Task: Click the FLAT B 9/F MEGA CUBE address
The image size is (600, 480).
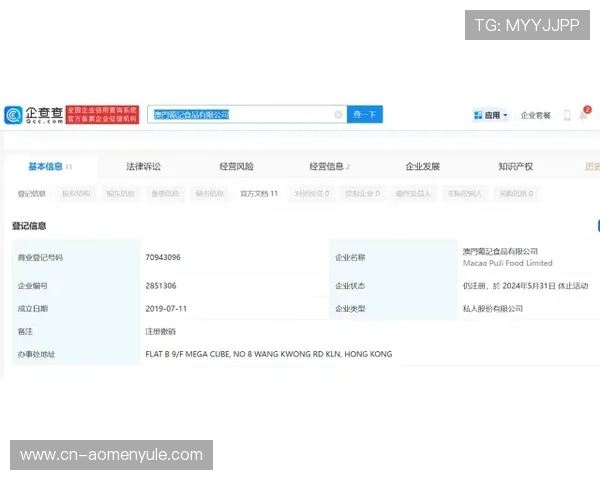Action: pyautogui.click(x=269, y=354)
